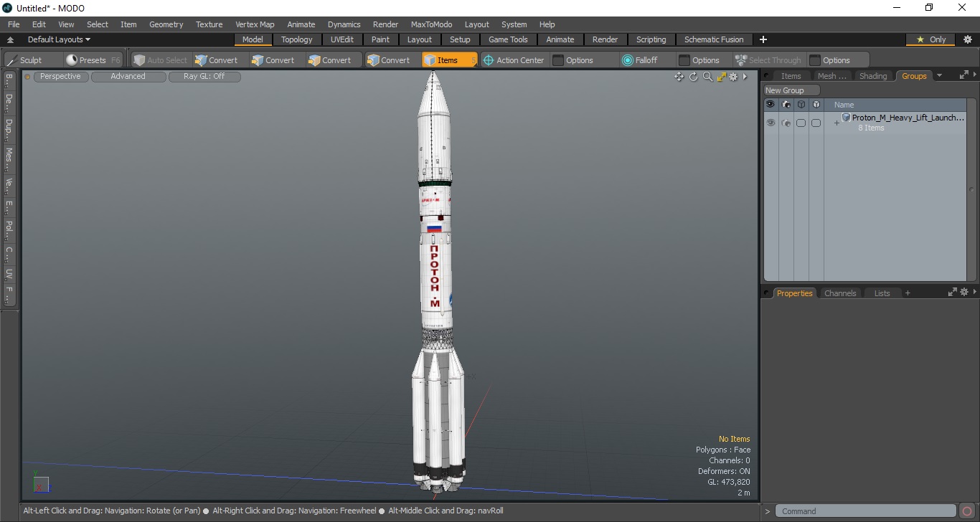The width and height of the screenshot is (980, 522).
Task: Click the viewport rotate icon
Action: (x=694, y=77)
